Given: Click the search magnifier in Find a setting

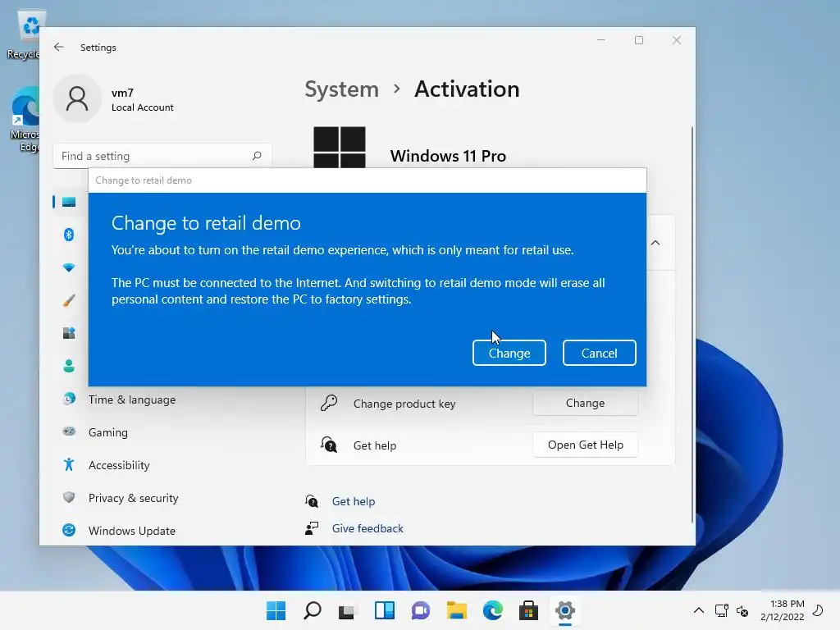Looking at the screenshot, I should [257, 156].
